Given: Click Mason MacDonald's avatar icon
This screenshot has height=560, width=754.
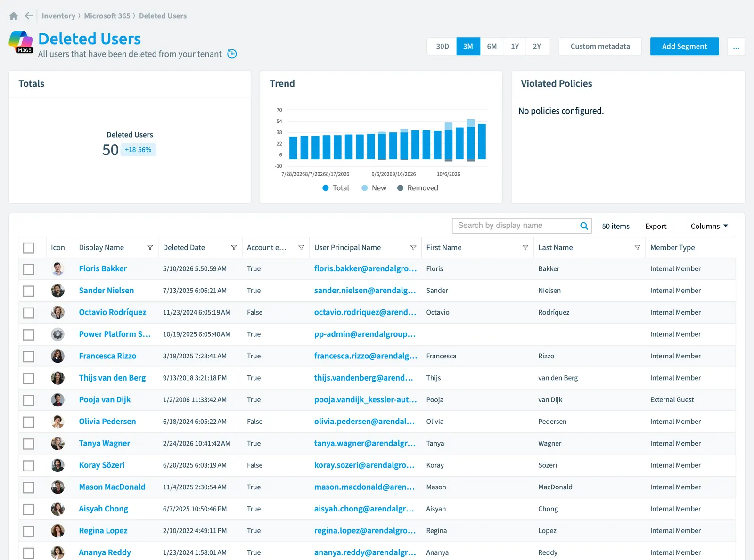Looking at the screenshot, I should point(57,487).
